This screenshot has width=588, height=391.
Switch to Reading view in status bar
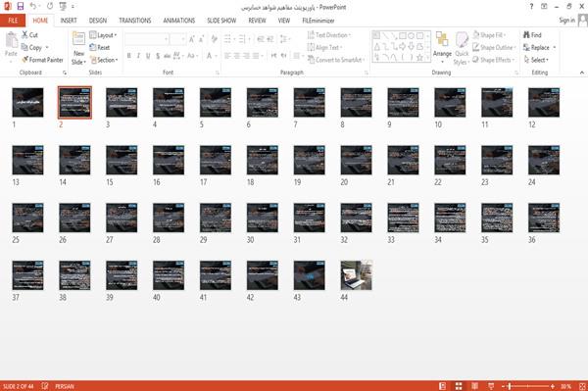474,386
